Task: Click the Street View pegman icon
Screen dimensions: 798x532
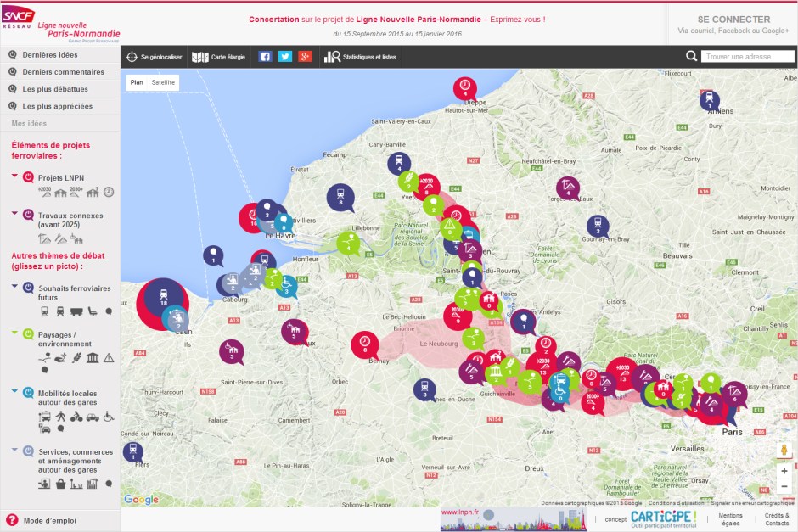Action: click(784, 450)
